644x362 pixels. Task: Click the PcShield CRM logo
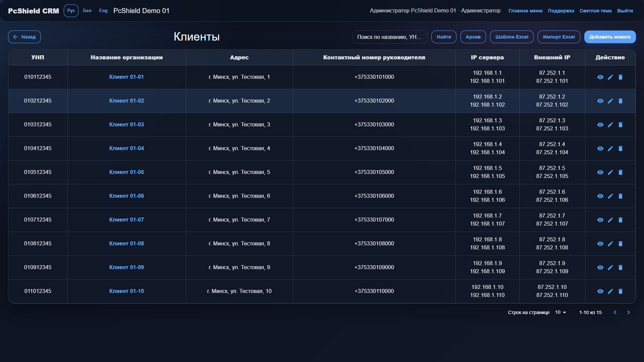click(34, 11)
